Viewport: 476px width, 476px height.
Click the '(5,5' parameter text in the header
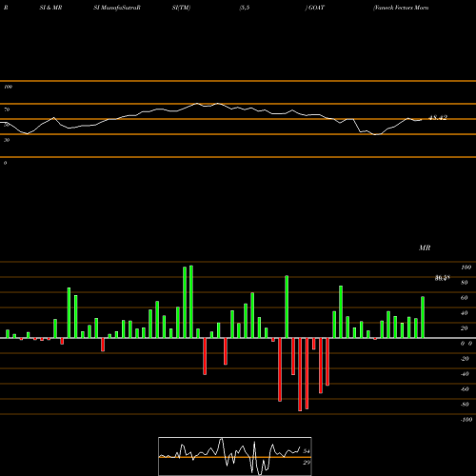coord(245,8)
